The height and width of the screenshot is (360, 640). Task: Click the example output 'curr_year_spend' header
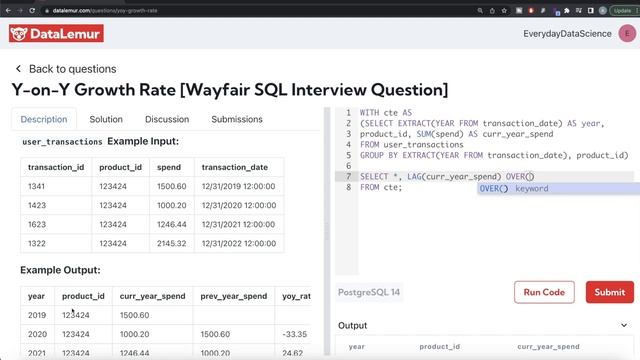click(x=152, y=296)
